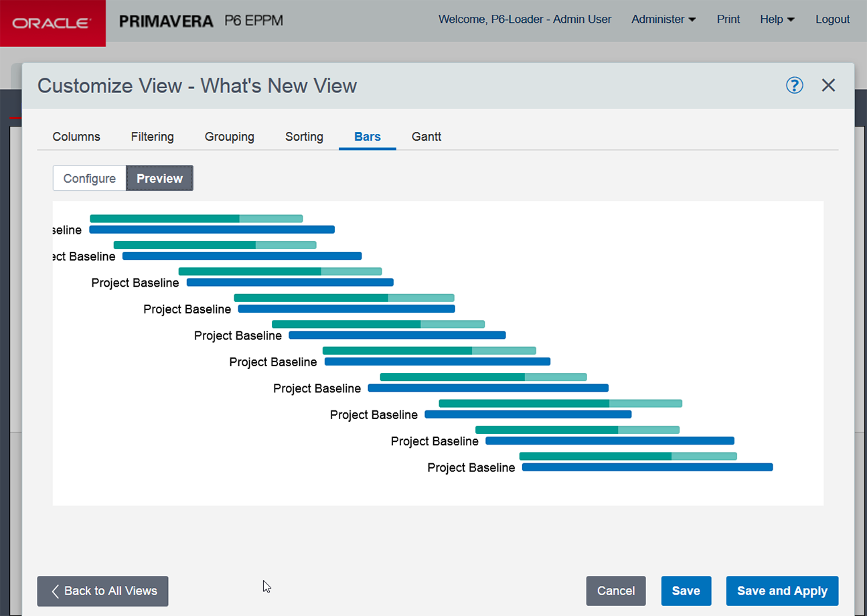Open the Administer dropdown menu

(663, 19)
